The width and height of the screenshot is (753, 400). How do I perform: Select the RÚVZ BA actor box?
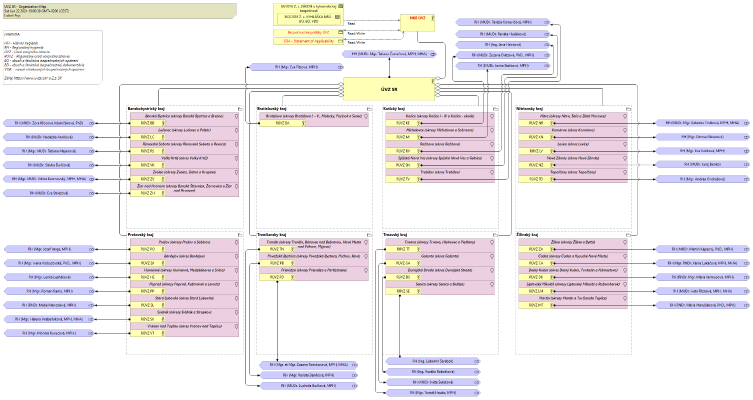click(x=282, y=123)
